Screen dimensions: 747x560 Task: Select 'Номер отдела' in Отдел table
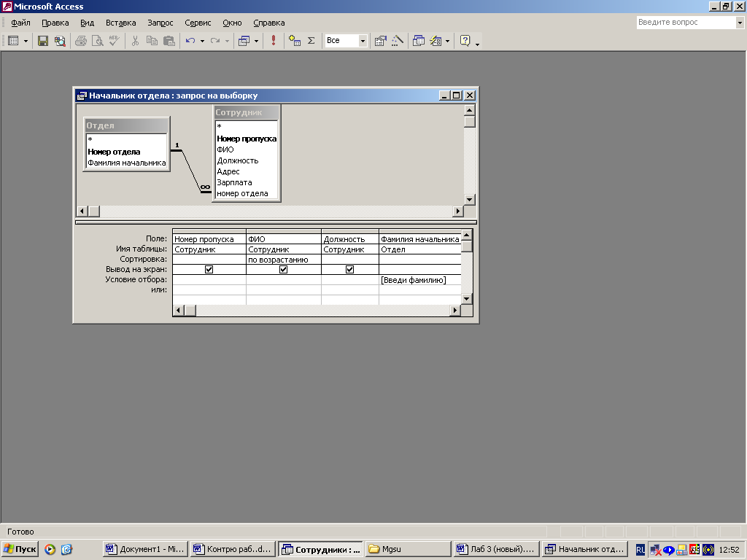point(114,152)
